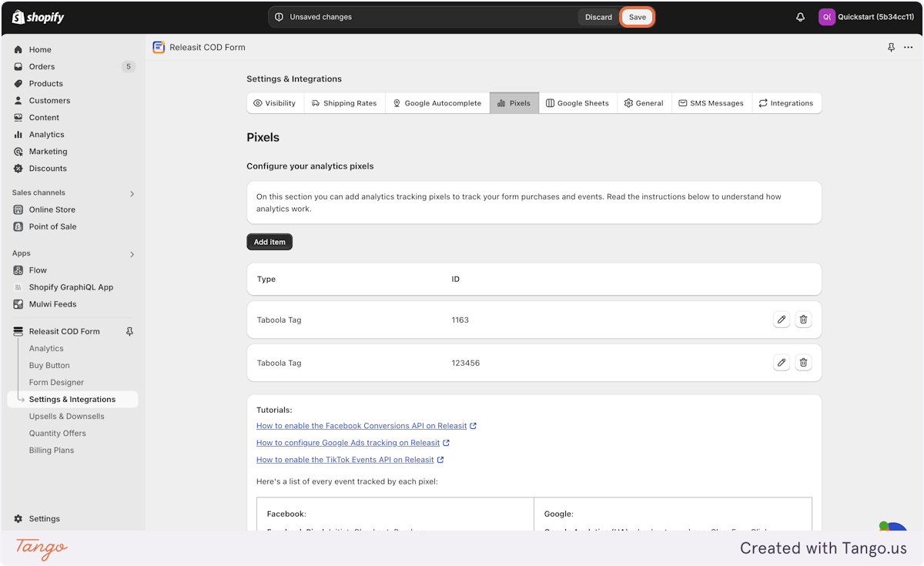Image resolution: width=924 pixels, height=566 pixels.
Task: Select the Pixels tab
Action: (x=514, y=103)
